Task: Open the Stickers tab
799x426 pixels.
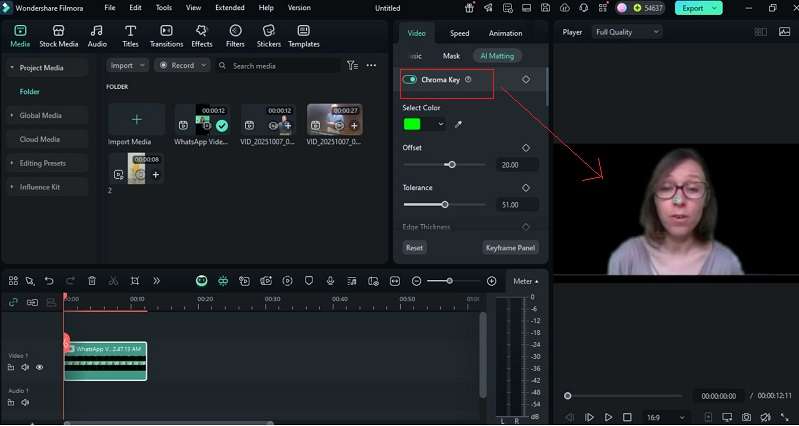Action: 269,36
